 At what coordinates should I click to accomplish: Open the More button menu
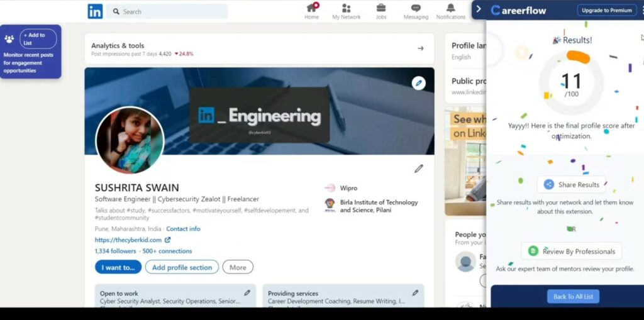(238, 267)
